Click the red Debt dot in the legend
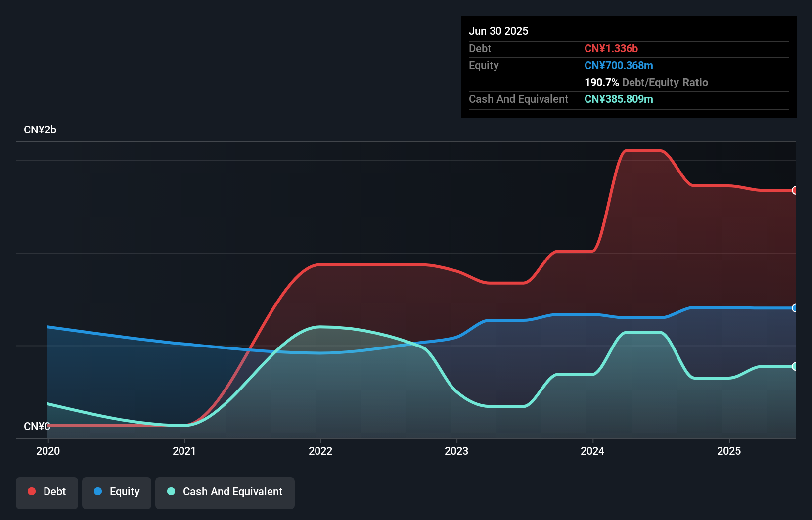Image resolution: width=812 pixels, height=520 pixels. point(31,491)
